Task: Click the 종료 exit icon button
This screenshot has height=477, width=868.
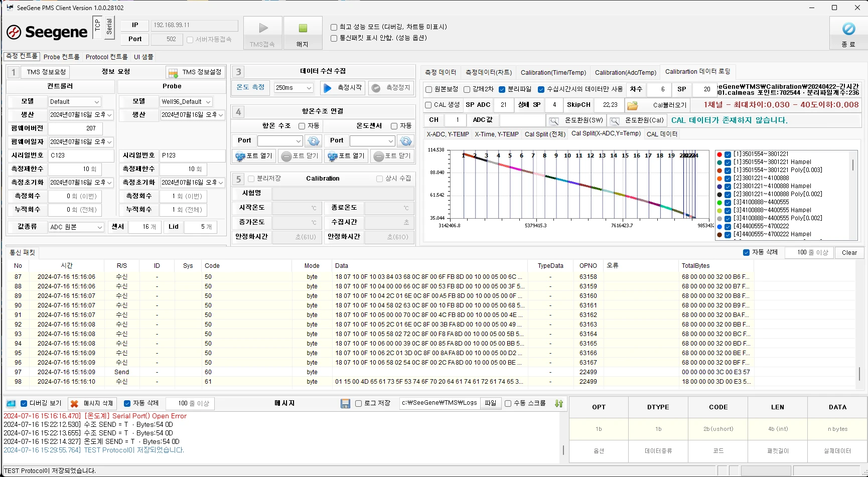Action: coord(848,33)
